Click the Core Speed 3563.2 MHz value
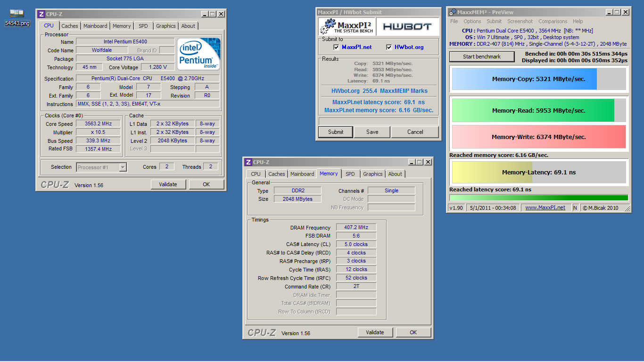 click(x=99, y=124)
